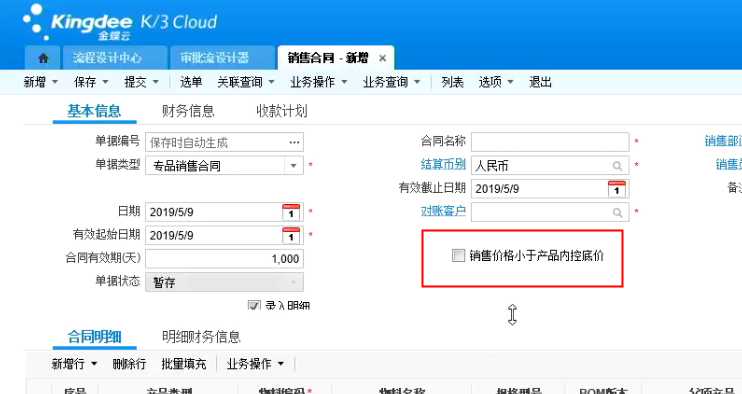Click the 退出 toolbar button
The width and height of the screenshot is (742, 394).
click(540, 82)
